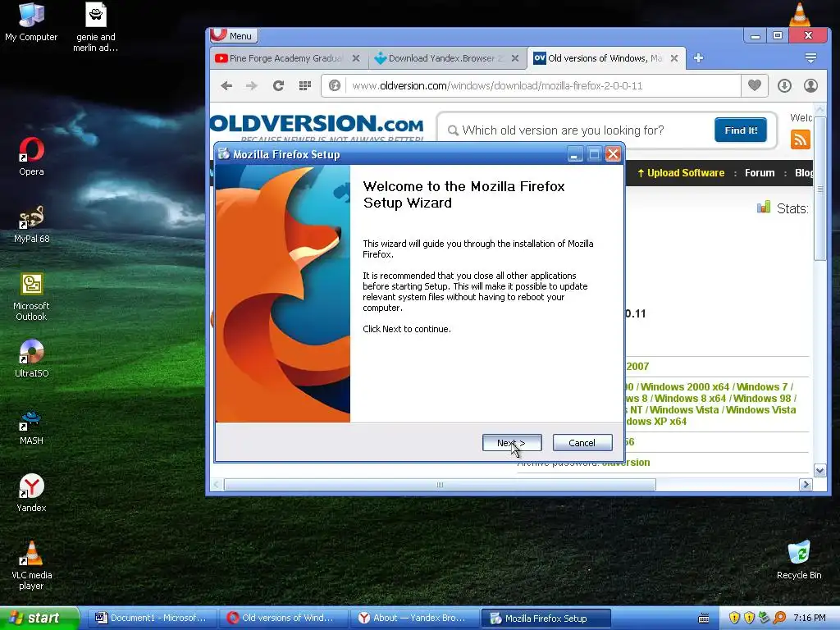The height and width of the screenshot is (630, 840).
Task: Bookmark page with heart icon
Action: [755, 85]
